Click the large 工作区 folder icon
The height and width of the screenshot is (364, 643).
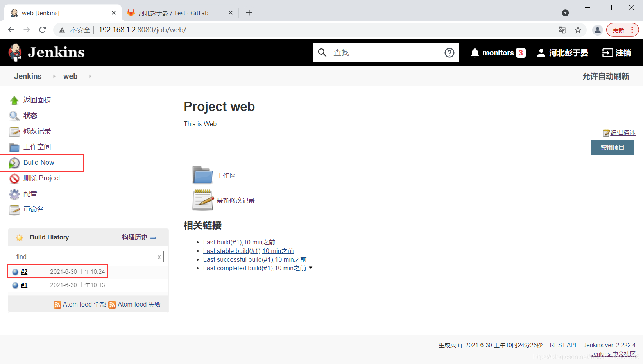click(x=202, y=175)
